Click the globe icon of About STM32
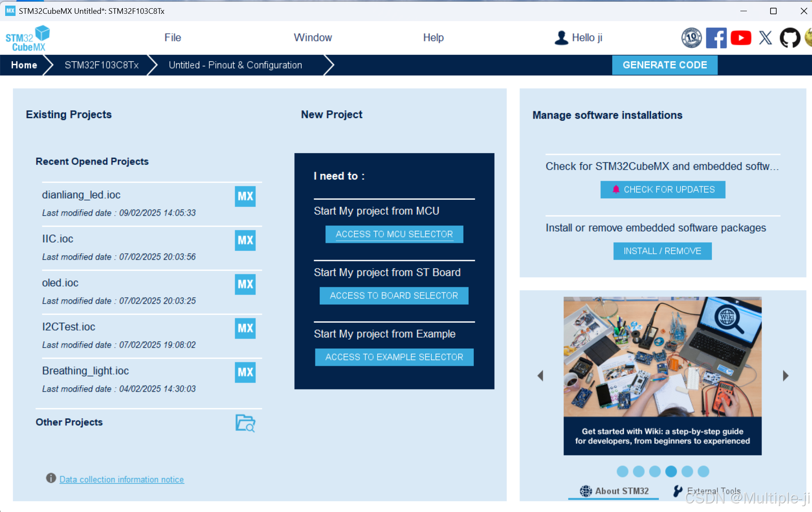The width and height of the screenshot is (812, 512). 585,491
